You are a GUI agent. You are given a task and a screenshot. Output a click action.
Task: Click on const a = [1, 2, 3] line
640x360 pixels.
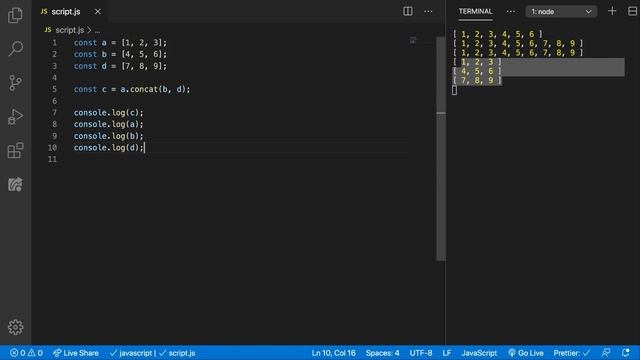coord(120,42)
